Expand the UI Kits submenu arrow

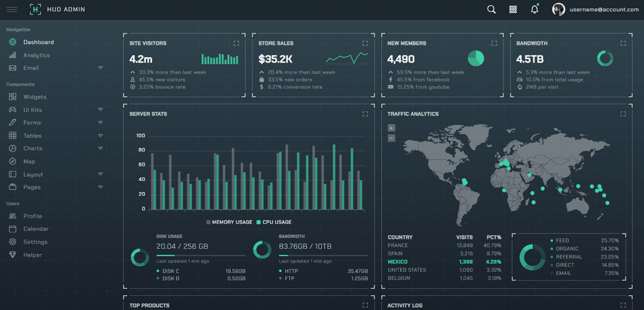click(x=100, y=109)
